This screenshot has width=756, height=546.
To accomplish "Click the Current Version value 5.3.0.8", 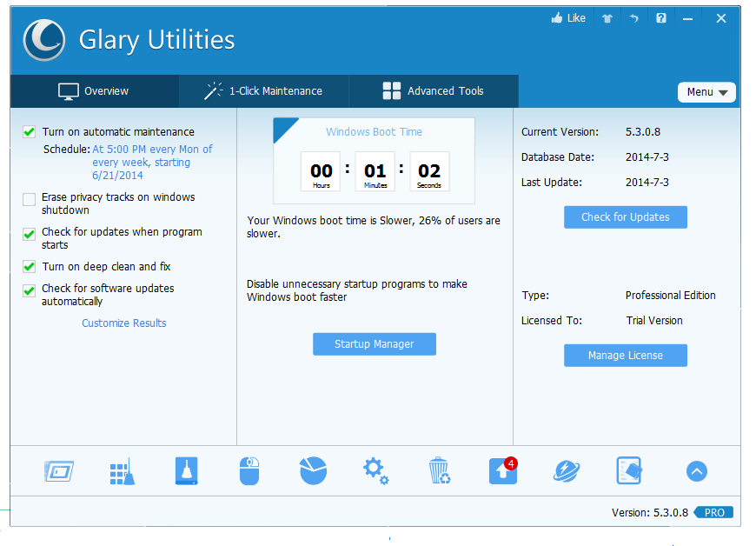I will point(643,131).
